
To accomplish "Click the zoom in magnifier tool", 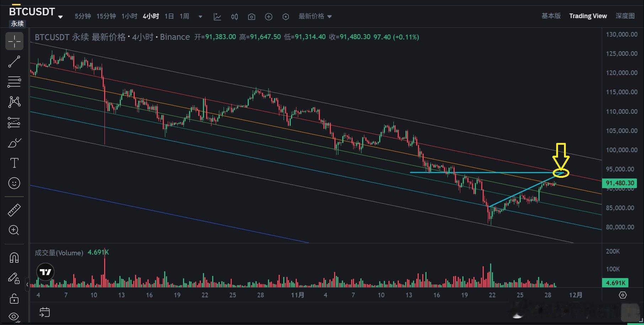I will click(x=14, y=230).
